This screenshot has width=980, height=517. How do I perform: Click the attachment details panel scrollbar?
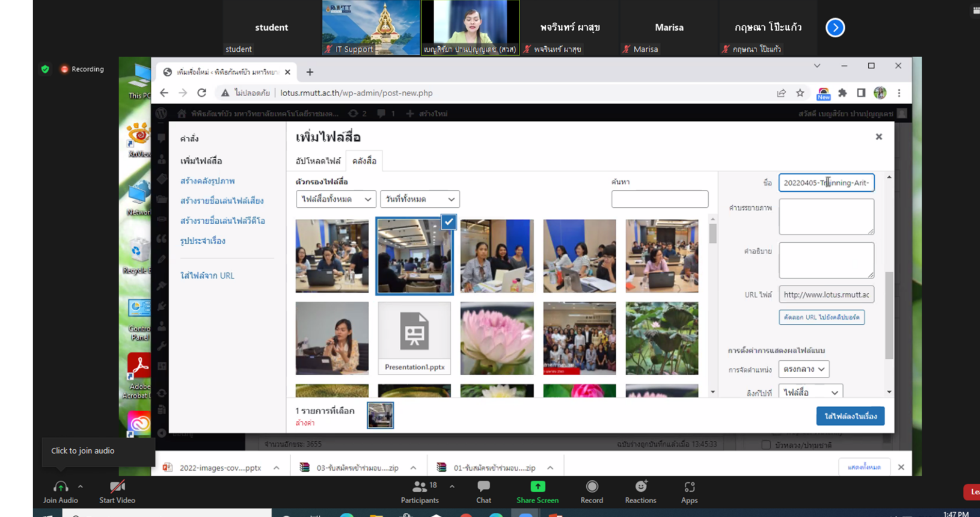(x=889, y=315)
